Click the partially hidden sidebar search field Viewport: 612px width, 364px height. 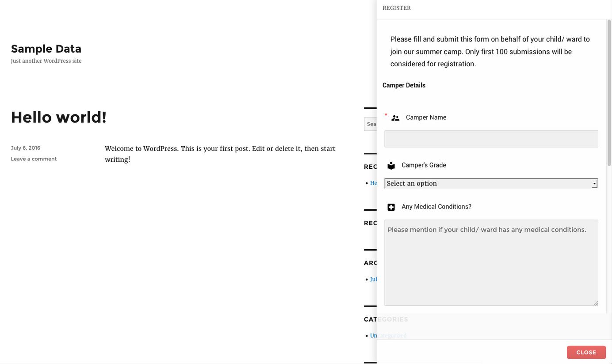[x=370, y=124]
